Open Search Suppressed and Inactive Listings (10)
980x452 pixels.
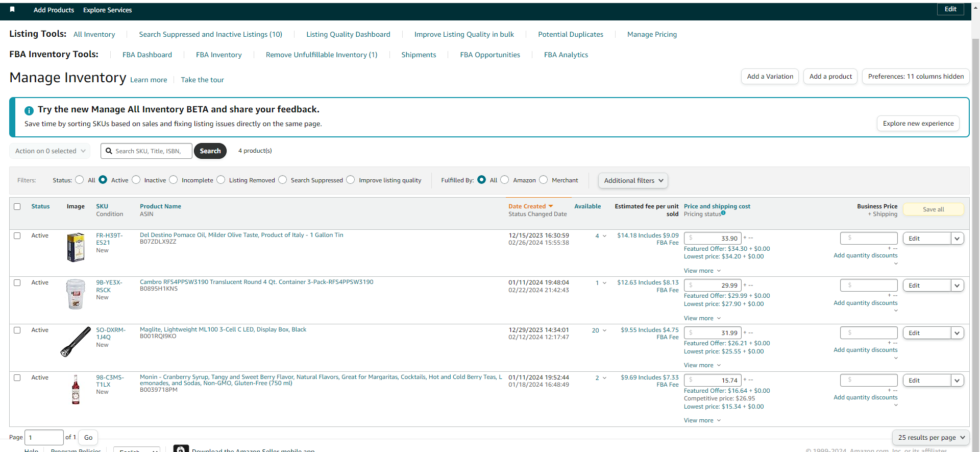click(211, 34)
